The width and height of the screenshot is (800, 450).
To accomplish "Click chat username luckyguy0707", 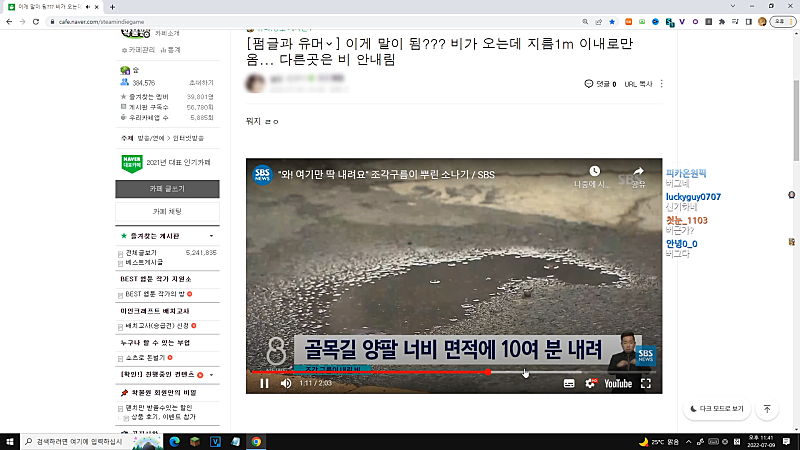I will (693, 197).
